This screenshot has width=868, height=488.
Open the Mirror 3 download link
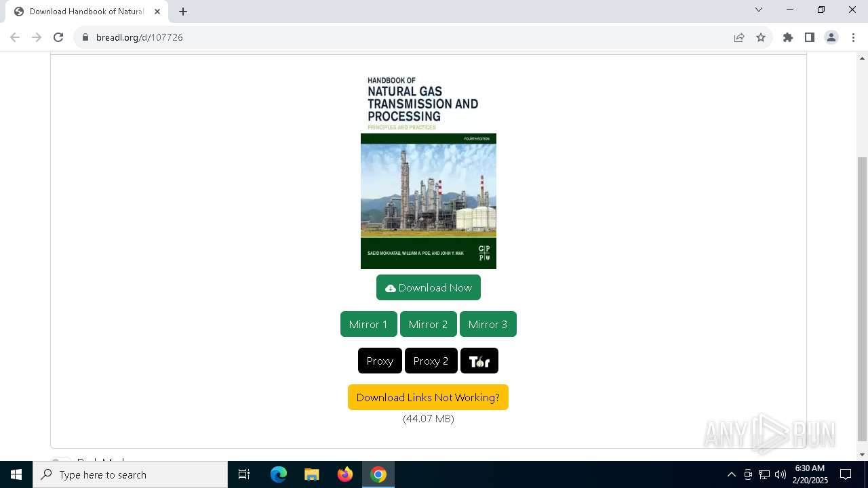488,324
